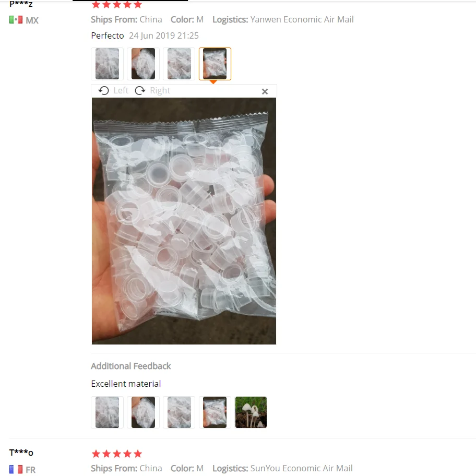The image size is (476, 476).
Task: Open fourth thumbnail under Additional Feedback
Action: [x=215, y=412]
